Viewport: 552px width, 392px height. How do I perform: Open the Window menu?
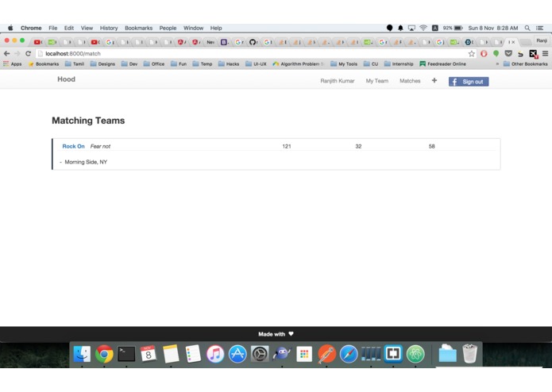[193, 28]
